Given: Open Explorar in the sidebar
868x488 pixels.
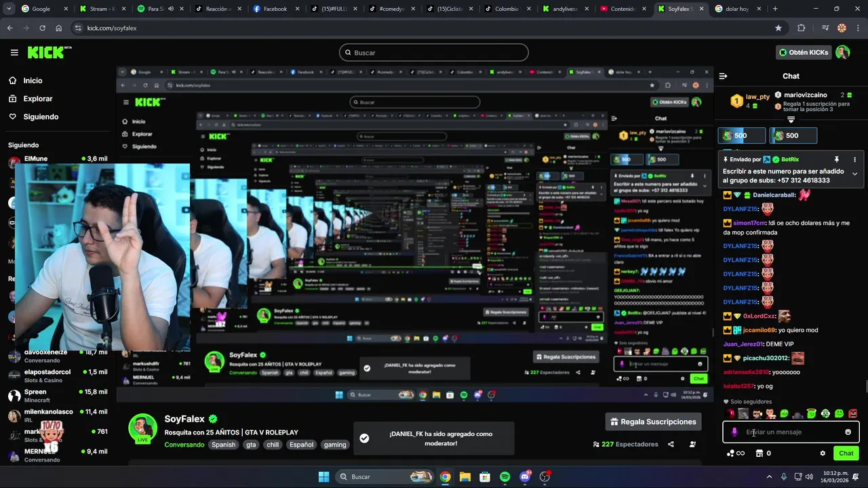Looking at the screenshot, I should 31,98.
